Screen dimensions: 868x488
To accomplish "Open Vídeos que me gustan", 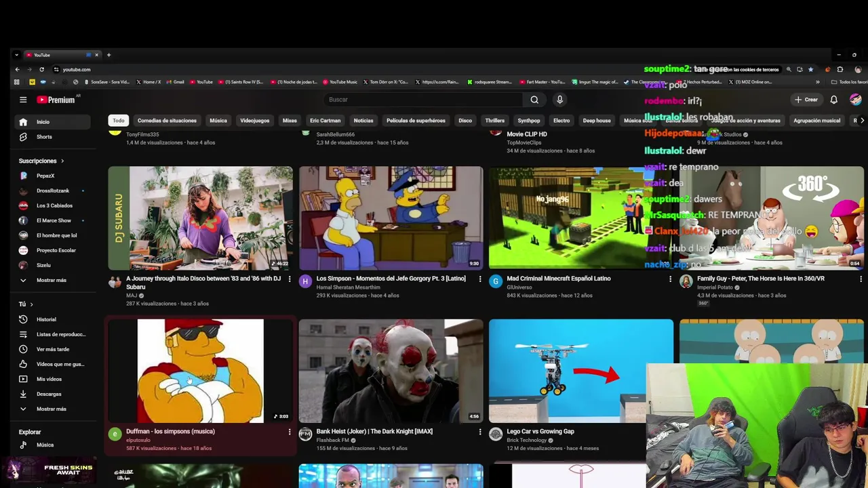I will click(54, 364).
